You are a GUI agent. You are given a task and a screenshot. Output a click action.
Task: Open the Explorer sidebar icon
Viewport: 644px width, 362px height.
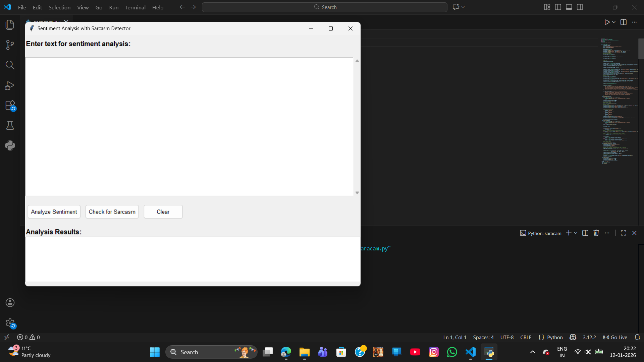click(x=10, y=24)
